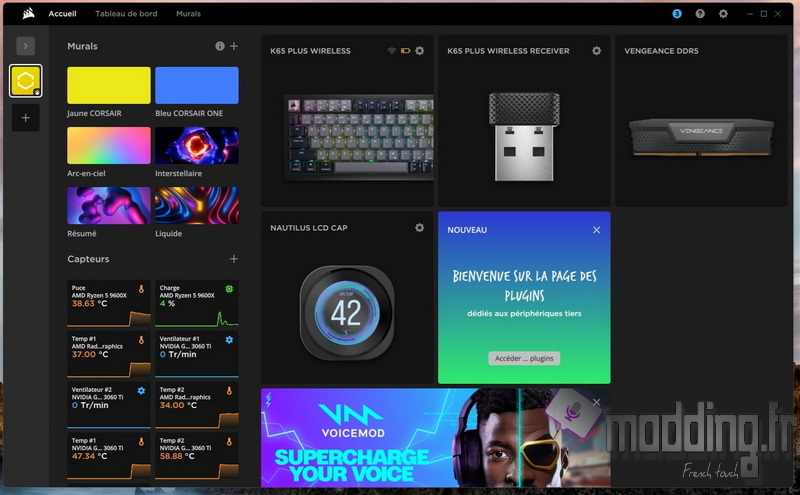Open Nautilus LCD Cap settings gear
Image resolution: width=800 pixels, height=495 pixels.
[x=420, y=228]
